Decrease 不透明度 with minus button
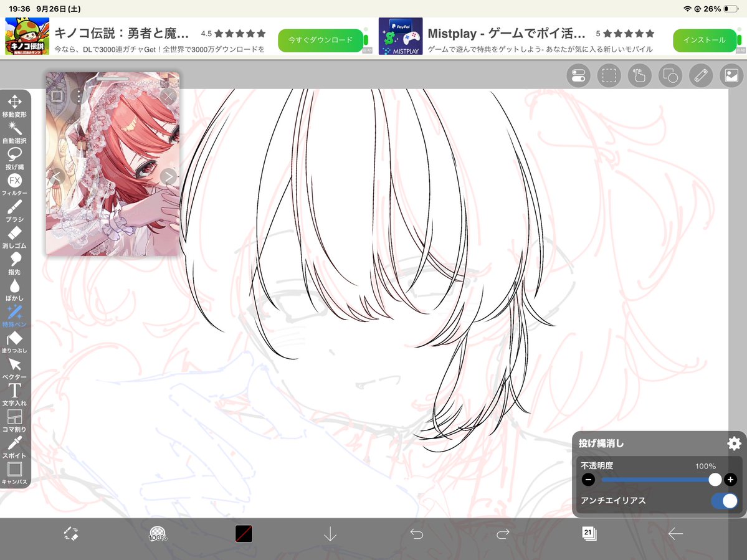 click(588, 480)
